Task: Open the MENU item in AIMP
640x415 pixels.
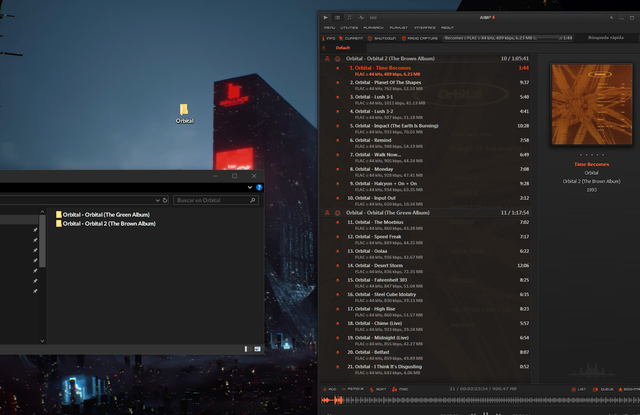Action: pos(329,28)
